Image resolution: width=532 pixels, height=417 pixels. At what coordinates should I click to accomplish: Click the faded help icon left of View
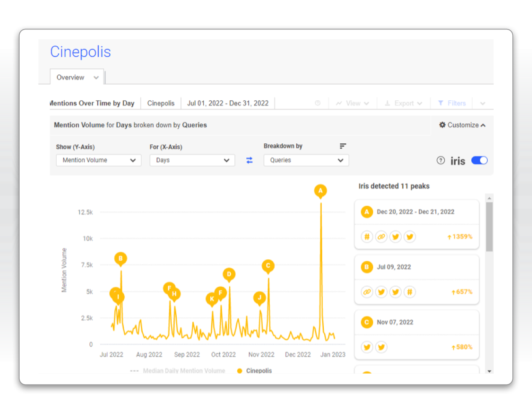[x=318, y=103]
